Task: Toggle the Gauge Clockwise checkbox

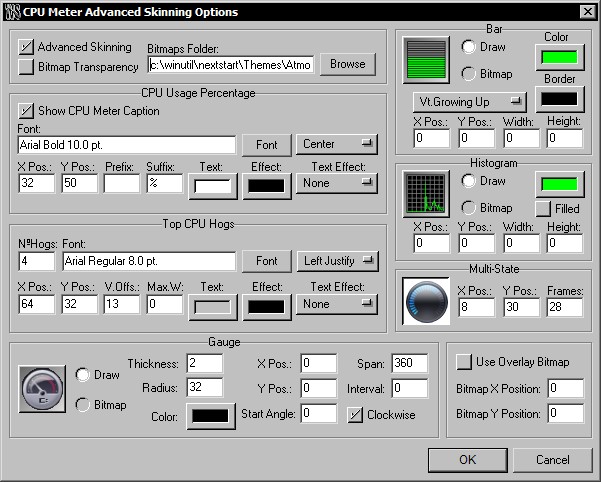Action: point(355,415)
